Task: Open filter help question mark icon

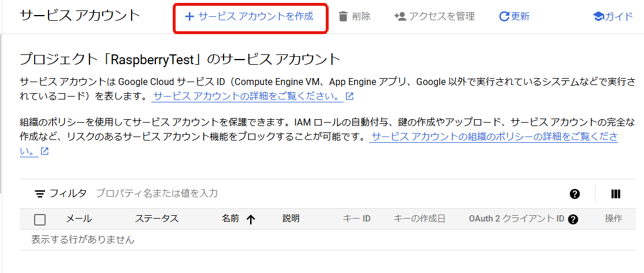Action: (575, 194)
